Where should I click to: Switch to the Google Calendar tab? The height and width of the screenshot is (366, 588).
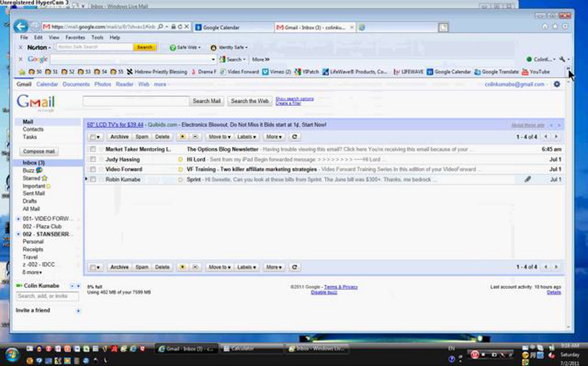[221, 27]
